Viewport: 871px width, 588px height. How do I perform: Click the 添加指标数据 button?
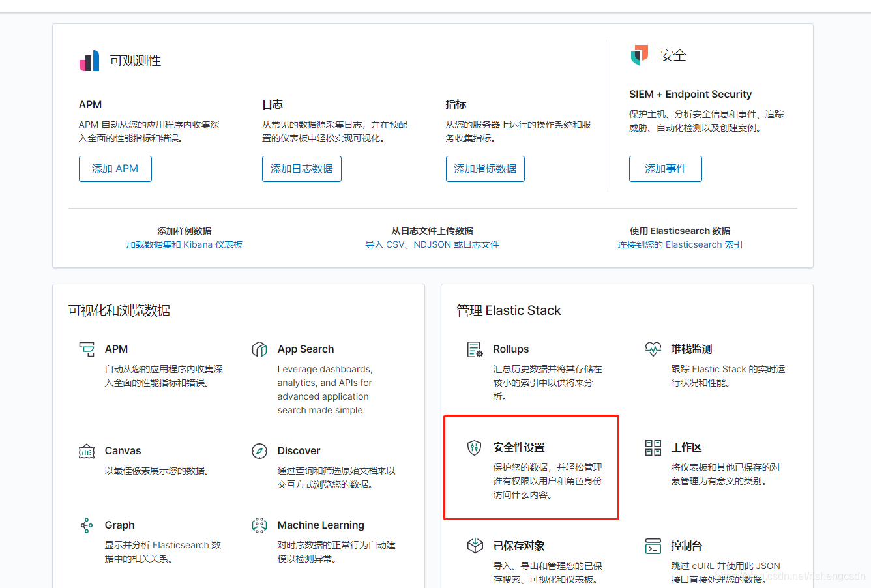pos(485,169)
